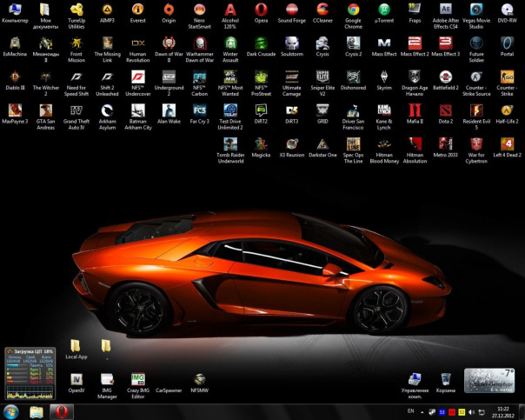Open Crazy IMG Editor icon
This screenshot has height=420, width=525.
click(137, 380)
